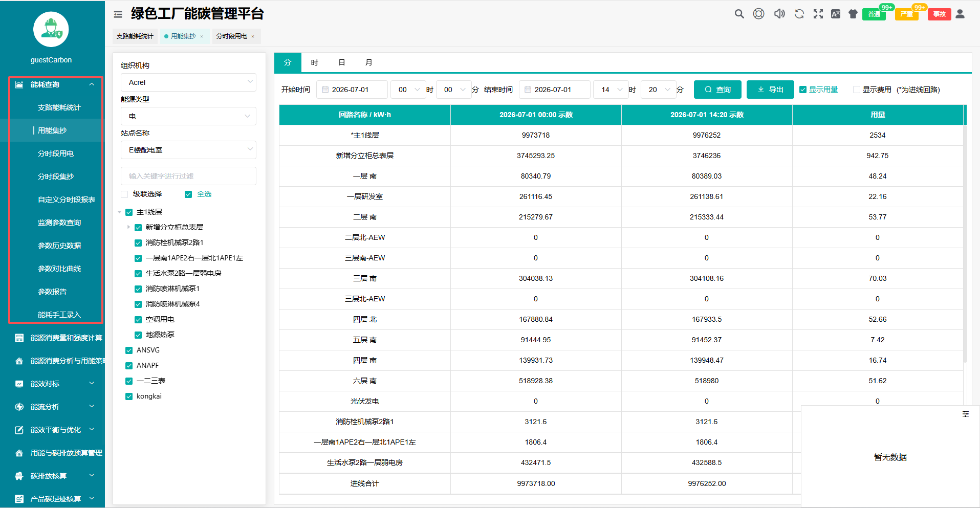This screenshot has height=508, width=980.
Task: Enter fullscreen with the expand icon
Action: (x=818, y=14)
